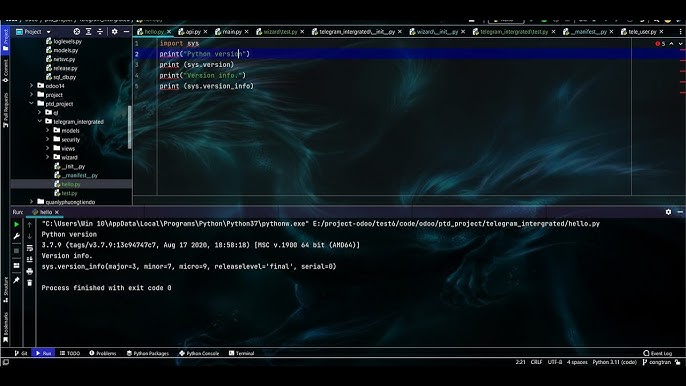Click the down arrow in Run console

coord(29,236)
